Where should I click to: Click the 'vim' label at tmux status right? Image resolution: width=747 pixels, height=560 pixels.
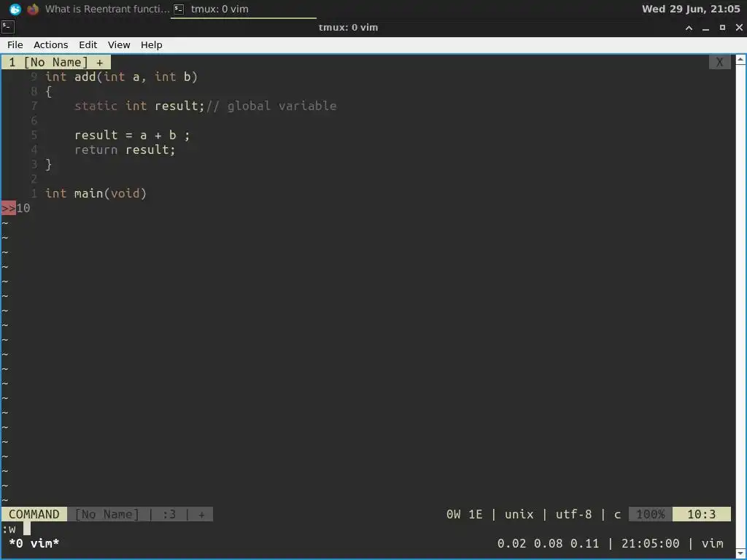point(712,543)
